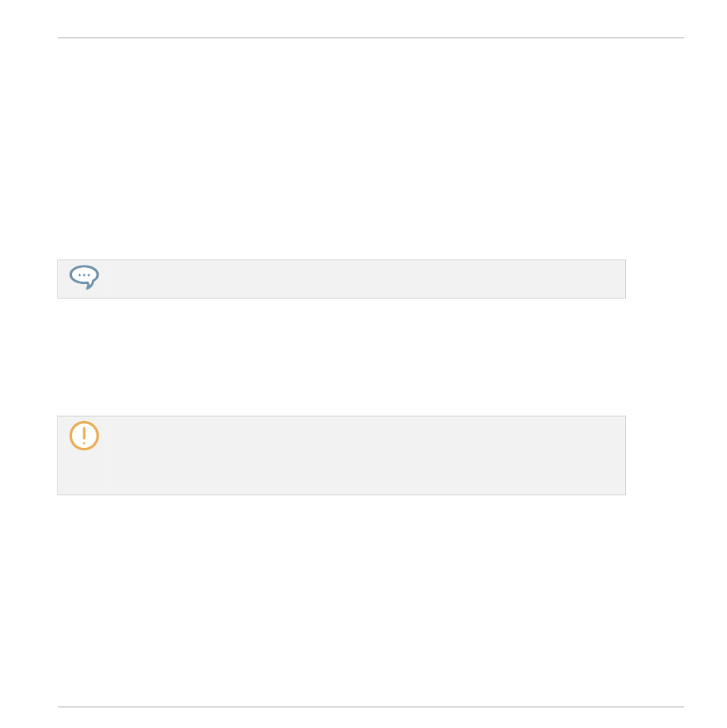Viewport: 727px width, 728px height.
Task: Select the gray warning box beside the exclamation icon
Action: pos(366,455)
